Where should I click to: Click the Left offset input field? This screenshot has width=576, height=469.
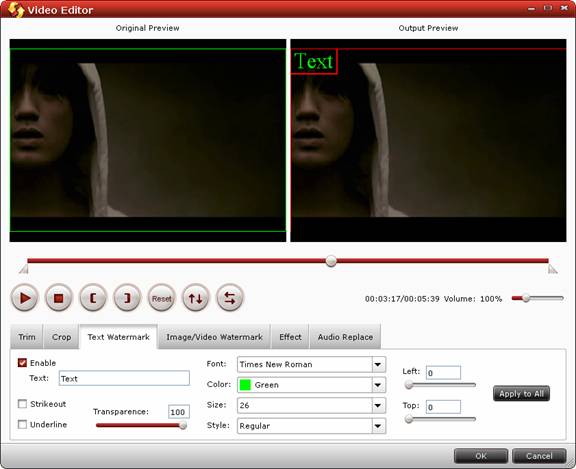(x=443, y=373)
